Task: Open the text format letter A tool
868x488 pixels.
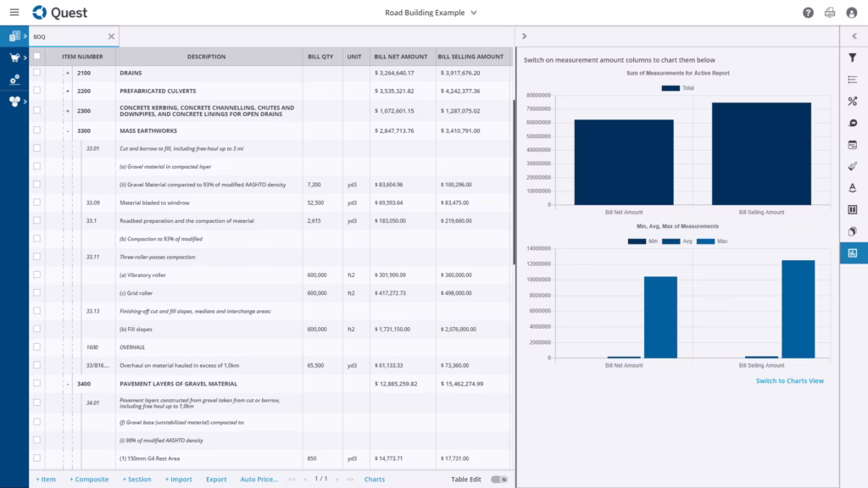Action: [853, 188]
